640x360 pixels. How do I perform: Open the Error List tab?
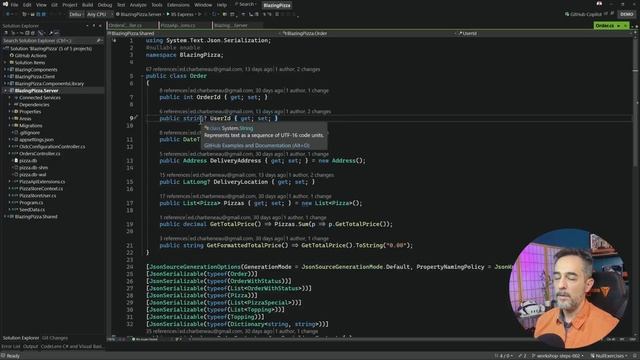click(11, 347)
